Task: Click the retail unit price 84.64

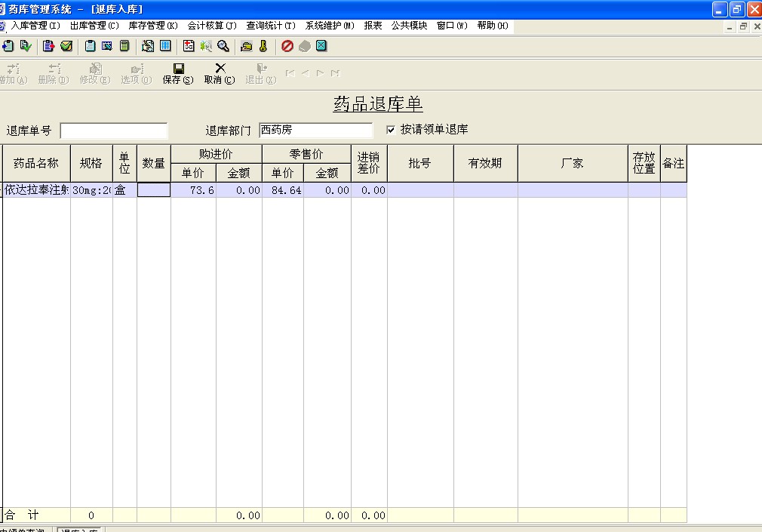Action: point(283,190)
